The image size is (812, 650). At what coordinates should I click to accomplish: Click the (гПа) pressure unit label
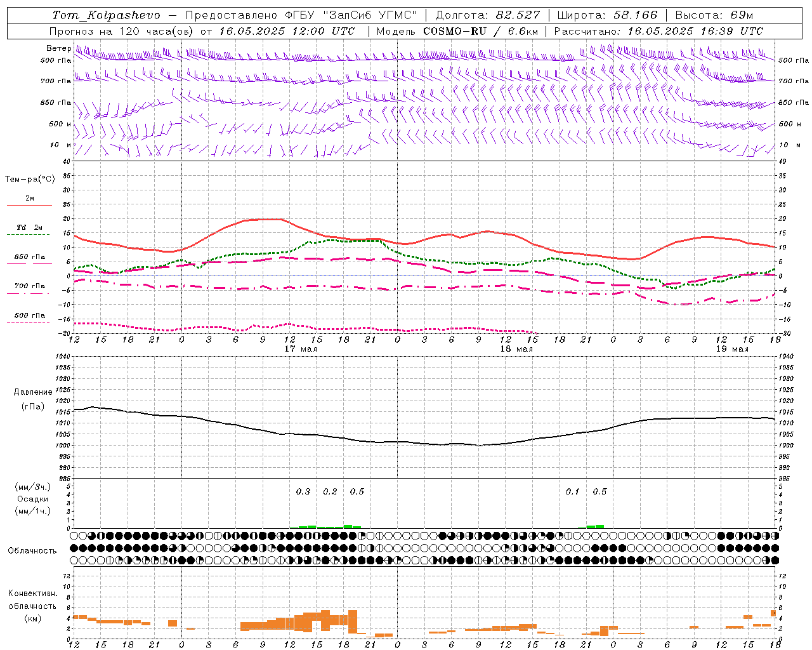(33, 407)
